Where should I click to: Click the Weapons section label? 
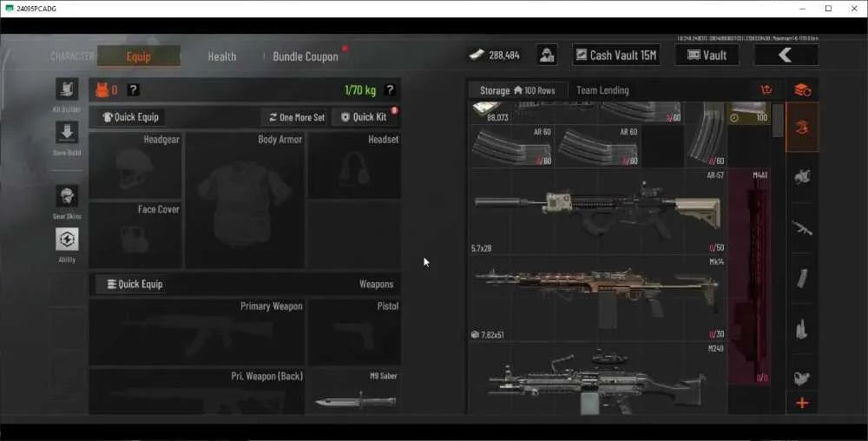click(377, 285)
